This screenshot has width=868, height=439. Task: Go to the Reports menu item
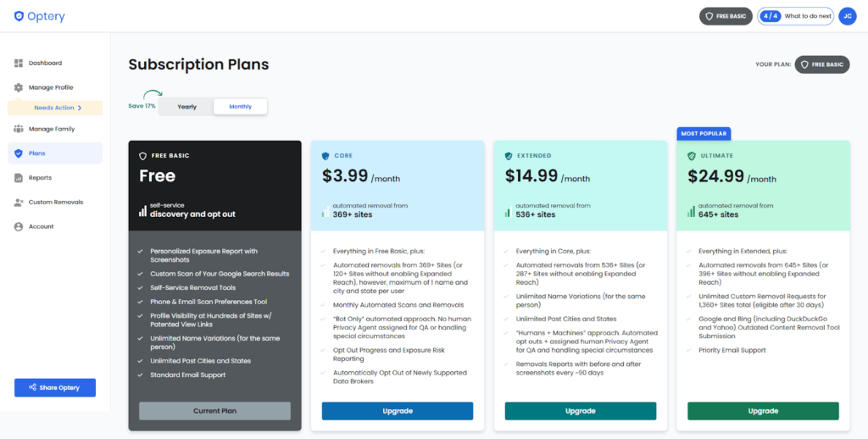coord(40,178)
